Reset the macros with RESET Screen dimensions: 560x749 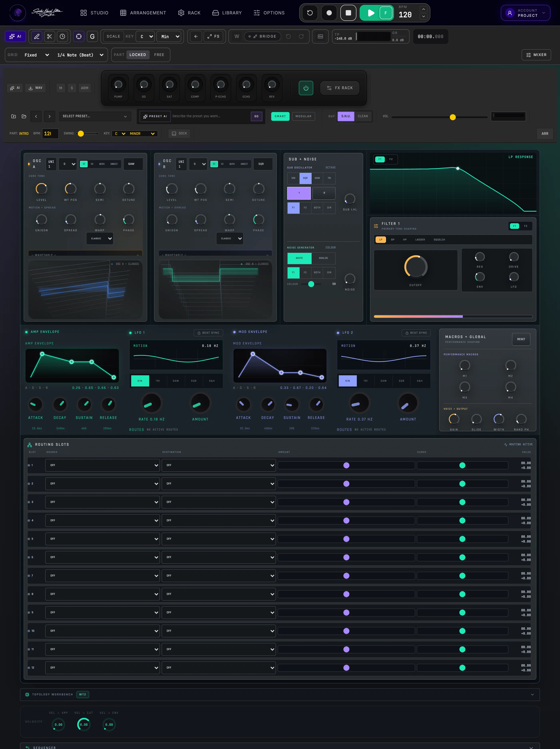click(x=521, y=339)
